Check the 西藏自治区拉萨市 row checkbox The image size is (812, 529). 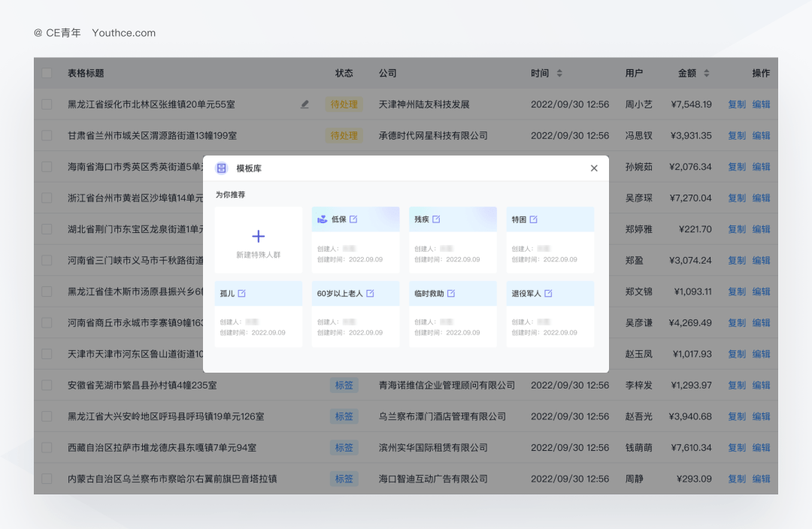46,447
